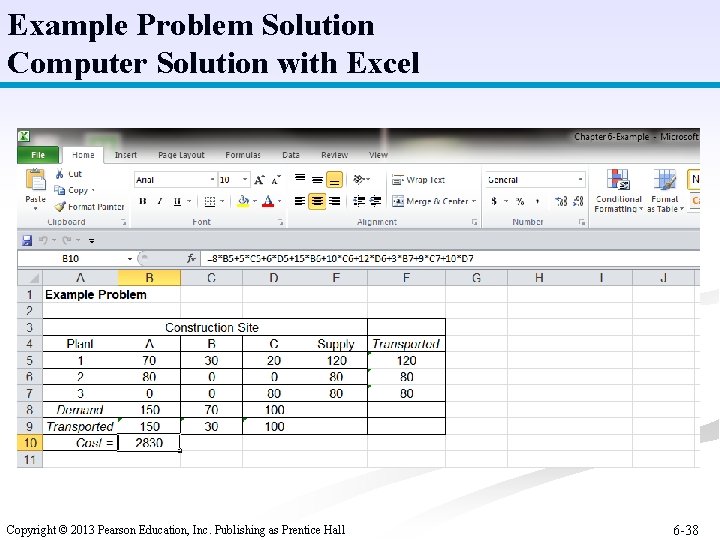Screen dimensions: 720x540
Task: Switch to the Data tab
Action: point(291,155)
